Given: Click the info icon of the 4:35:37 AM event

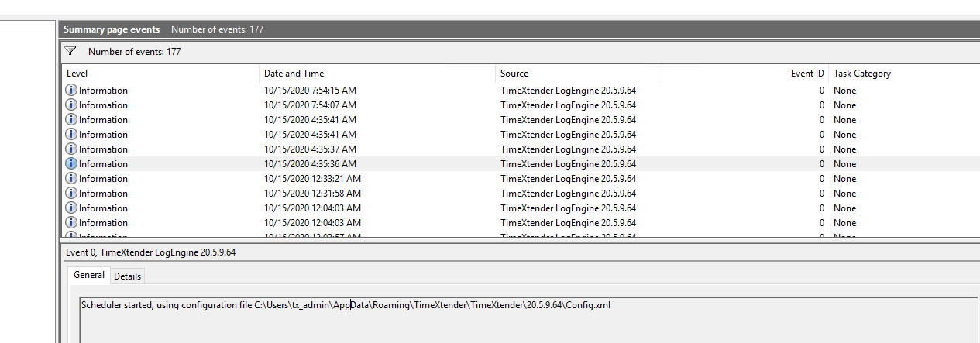Looking at the screenshot, I should [x=71, y=149].
